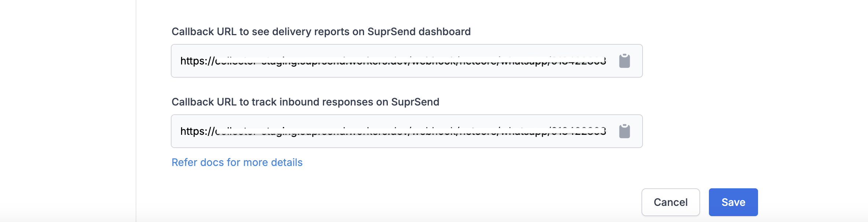Select the obscured middle of the second callback URL
868x222 pixels.
411,131
